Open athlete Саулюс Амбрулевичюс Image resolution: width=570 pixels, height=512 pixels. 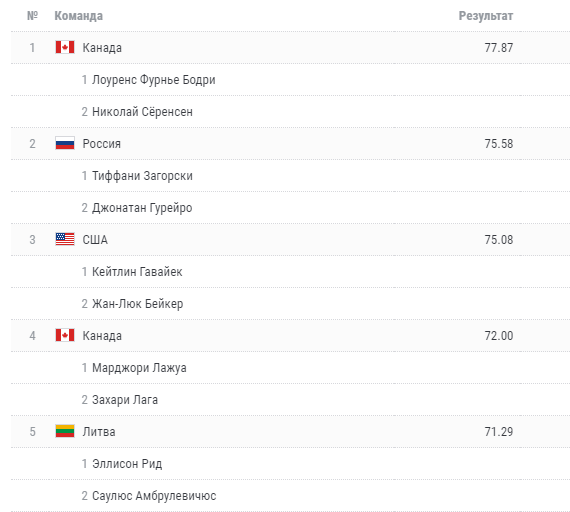tap(154, 496)
